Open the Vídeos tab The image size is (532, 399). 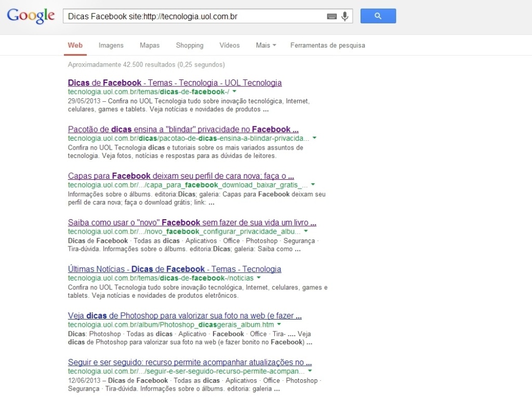pyautogui.click(x=229, y=46)
